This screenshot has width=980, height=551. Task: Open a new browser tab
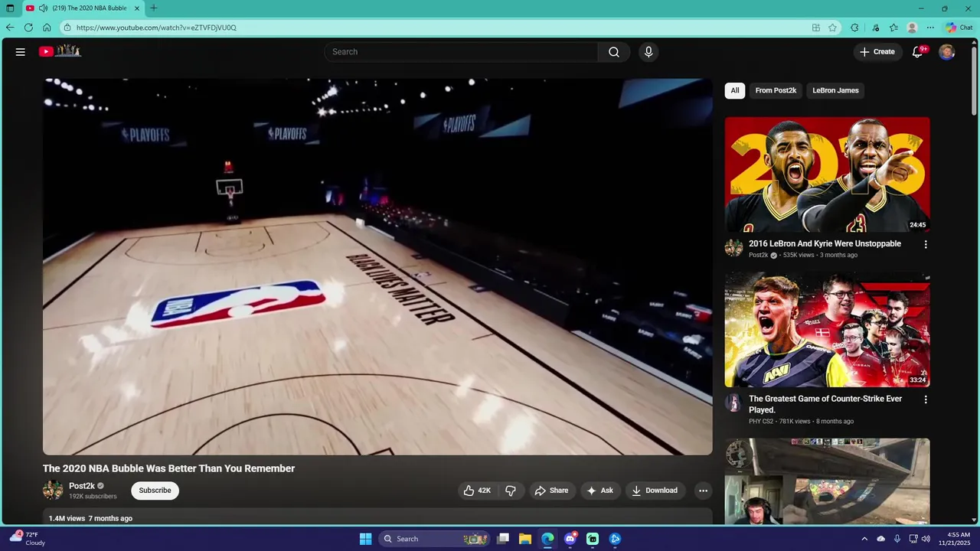[154, 8]
